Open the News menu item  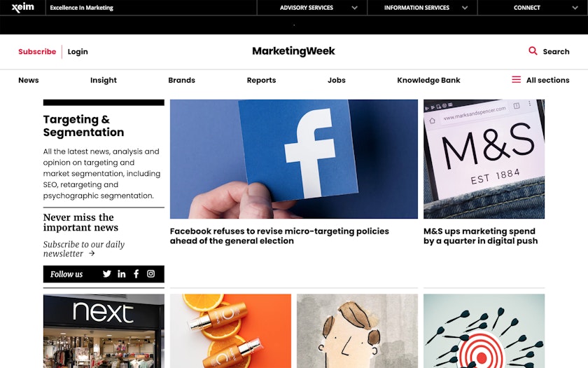[29, 80]
